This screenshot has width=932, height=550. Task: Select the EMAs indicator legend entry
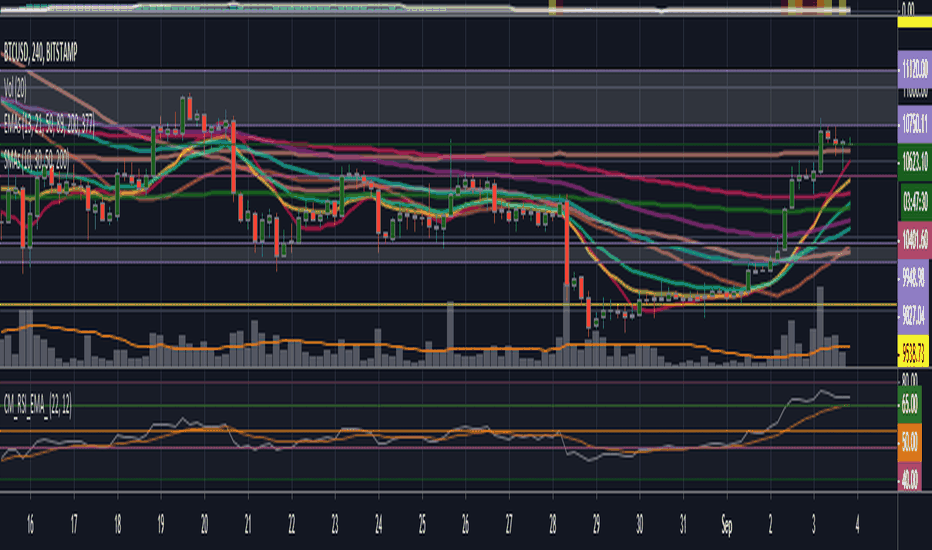click(49, 124)
